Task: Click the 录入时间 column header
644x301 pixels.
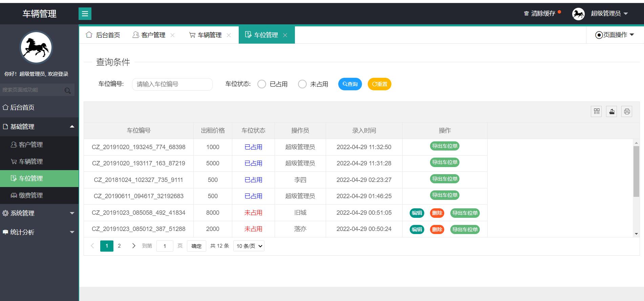Action: [x=364, y=131]
